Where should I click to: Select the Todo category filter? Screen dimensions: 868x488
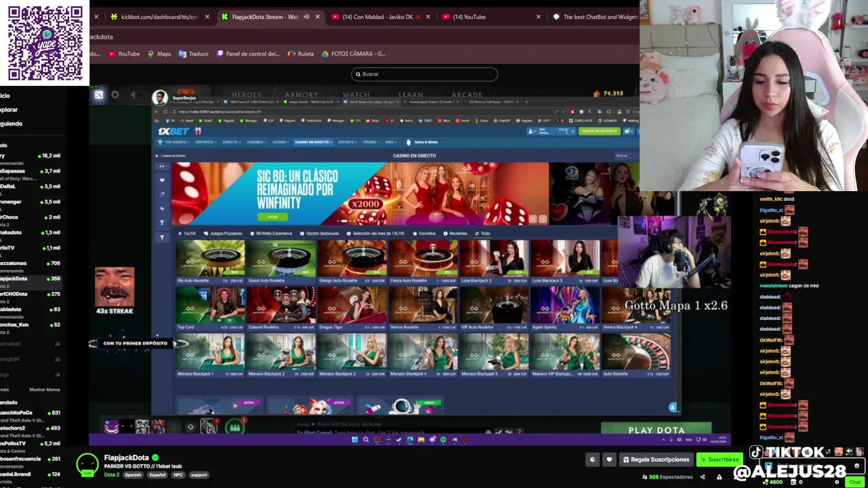(x=482, y=233)
